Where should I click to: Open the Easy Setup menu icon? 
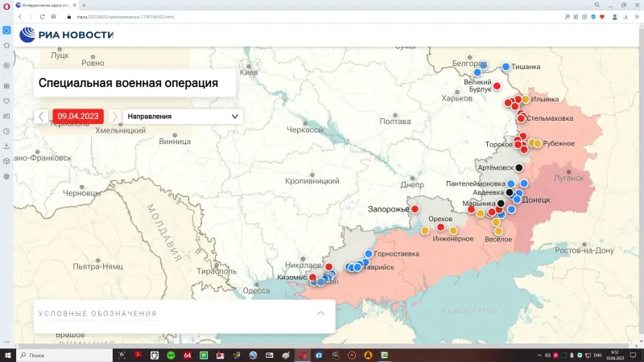[635, 16]
